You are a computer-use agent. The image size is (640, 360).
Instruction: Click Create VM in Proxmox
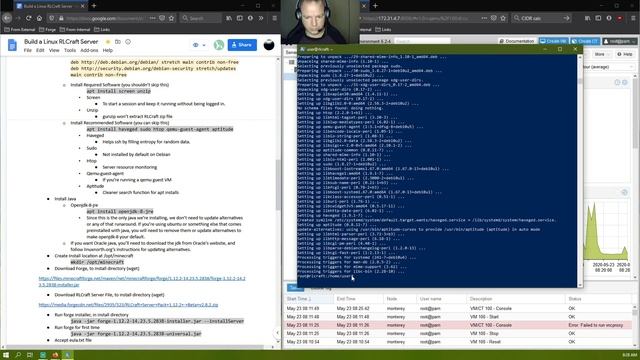pyautogui.click(x=553, y=41)
